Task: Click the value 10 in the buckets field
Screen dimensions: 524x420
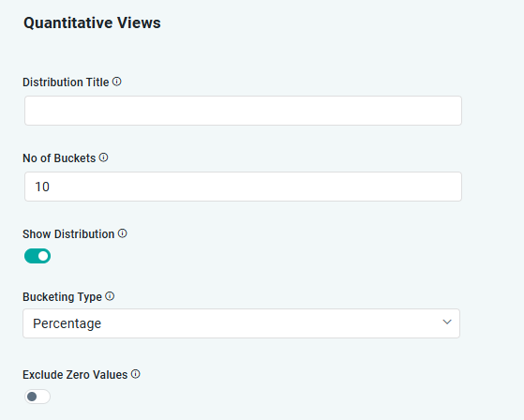Action: click(42, 187)
